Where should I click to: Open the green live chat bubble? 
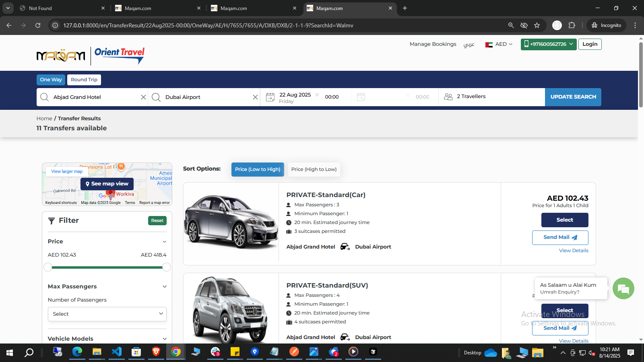click(x=623, y=288)
